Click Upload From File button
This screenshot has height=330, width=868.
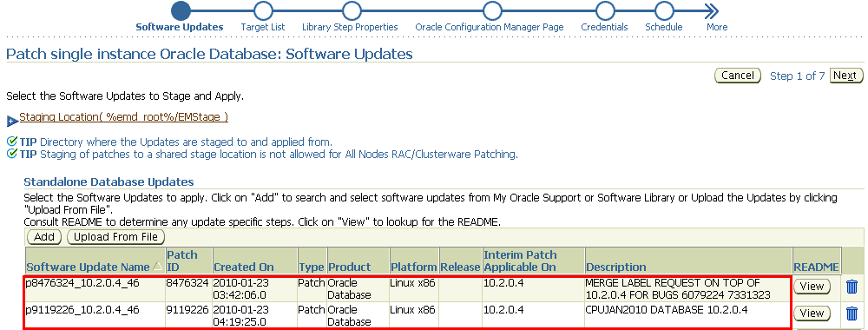click(115, 237)
